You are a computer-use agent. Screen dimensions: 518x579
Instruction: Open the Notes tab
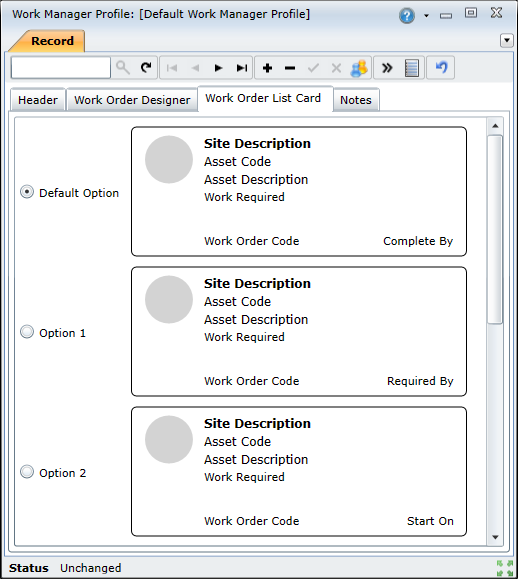[x=356, y=100]
